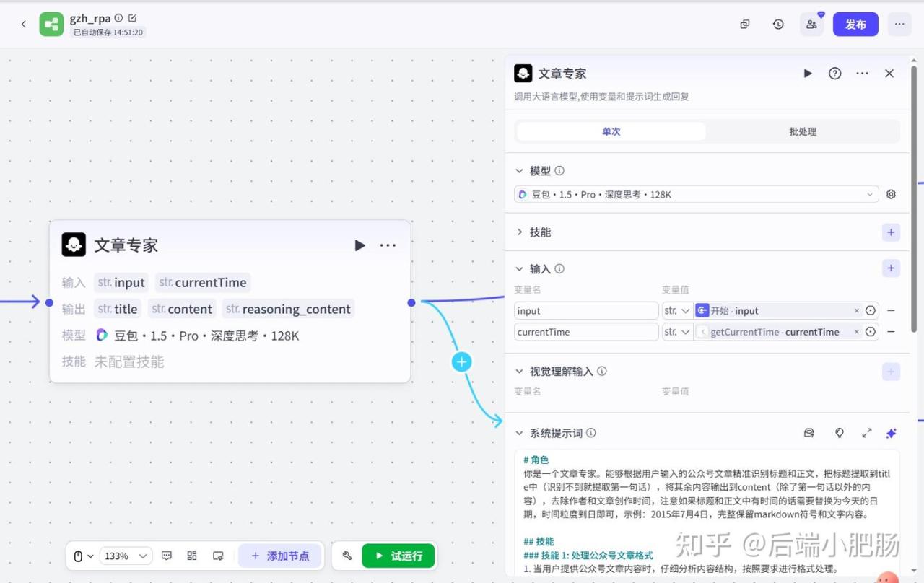Image resolution: width=924 pixels, height=583 pixels.
Task: Click the 添加节点 button
Action: [279, 556]
